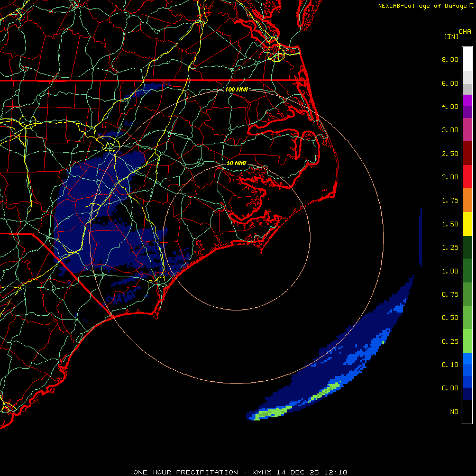Click the 12:10 time stamp
Viewport: 476px width, 476px height.
[x=335, y=472]
